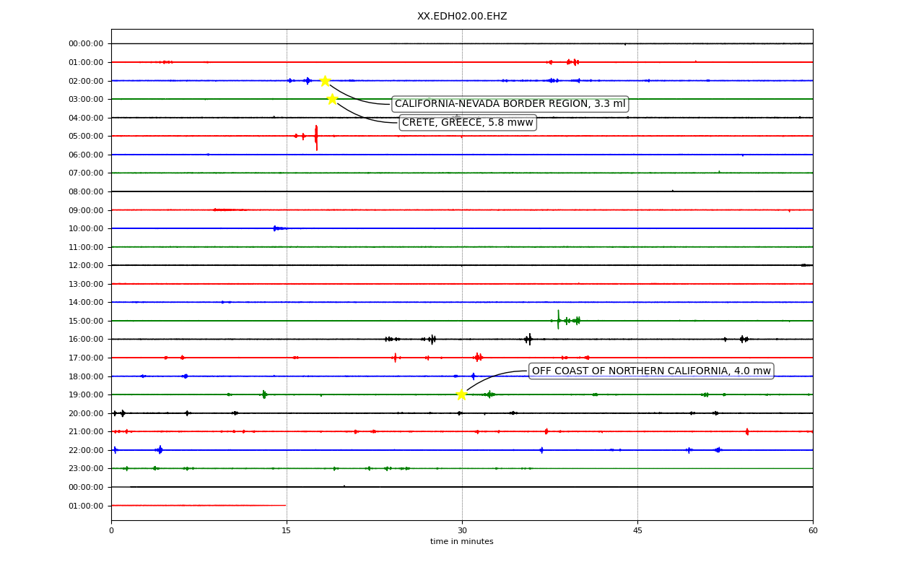This screenshot has height=578, width=924.
Task: Select the CALIFORNIA-NEVADA BORDER REGION, 3.3 ml label
Action: [x=510, y=104]
